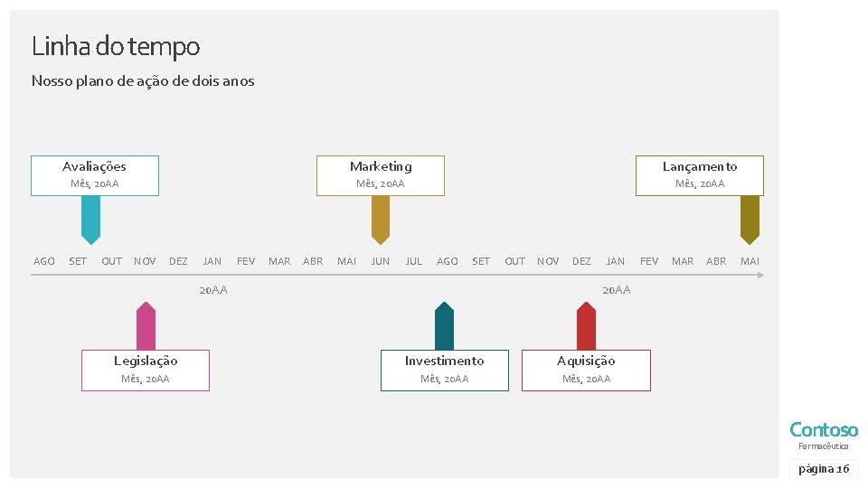This screenshot has width=868, height=488.
Task: Select the red Aquisição marker arrow
Action: [586, 326]
